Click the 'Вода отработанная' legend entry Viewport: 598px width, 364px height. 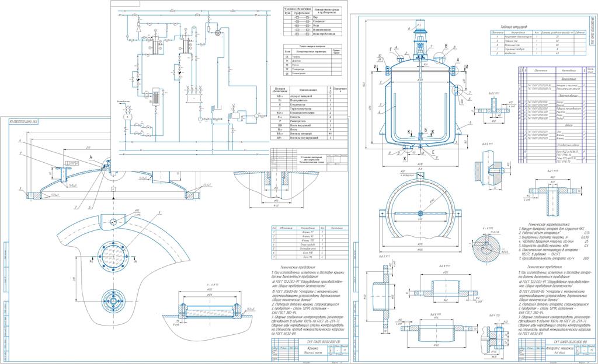click(x=312, y=34)
